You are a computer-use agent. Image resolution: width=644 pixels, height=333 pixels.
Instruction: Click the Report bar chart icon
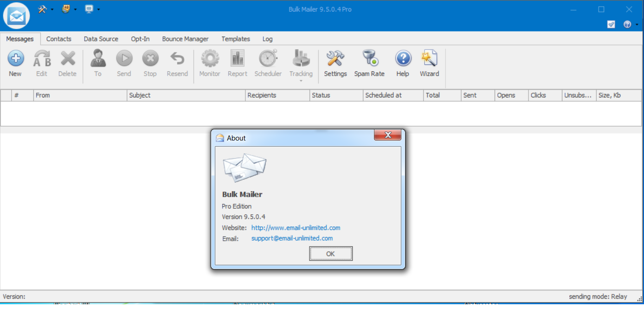coord(237,59)
